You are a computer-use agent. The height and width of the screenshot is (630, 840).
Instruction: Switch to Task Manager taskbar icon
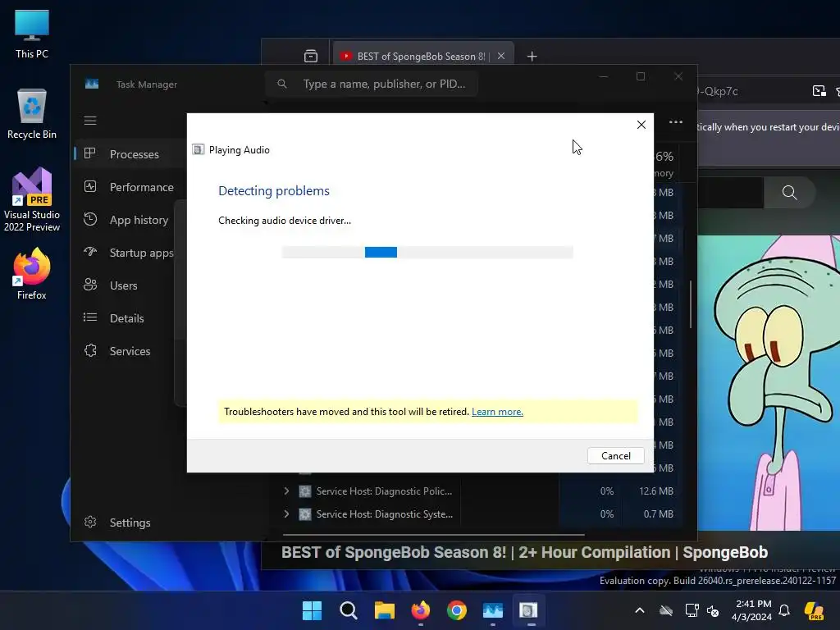pos(492,610)
